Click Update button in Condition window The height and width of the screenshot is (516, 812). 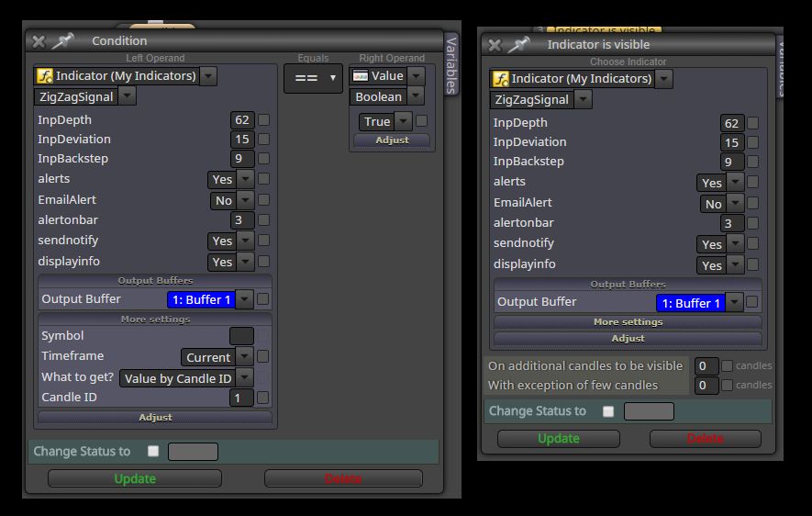[135, 478]
